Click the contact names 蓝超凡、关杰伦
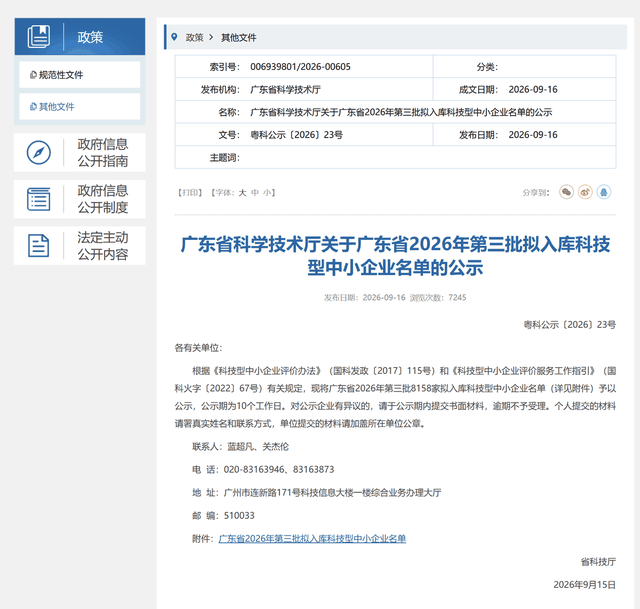This screenshot has height=609, width=640. pyautogui.click(x=258, y=447)
